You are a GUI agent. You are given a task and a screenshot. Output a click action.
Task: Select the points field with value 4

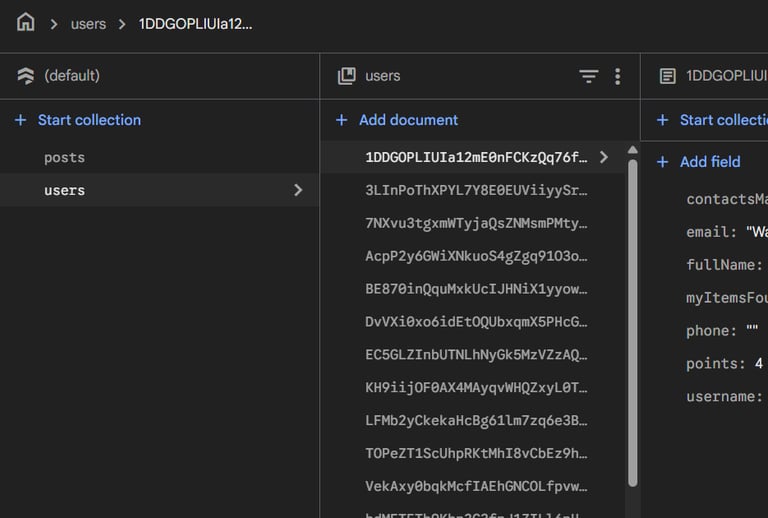click(724, 363)
